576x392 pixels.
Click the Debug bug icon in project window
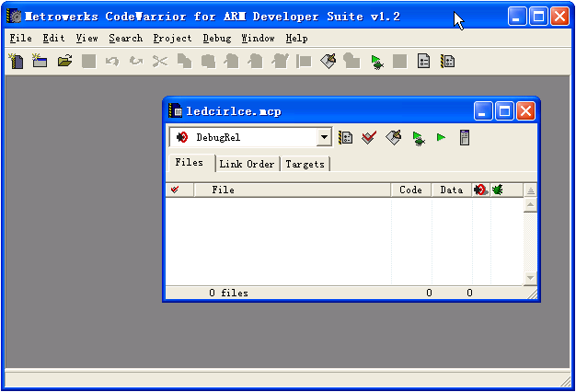pyautogui.click(x=418, y=138)
